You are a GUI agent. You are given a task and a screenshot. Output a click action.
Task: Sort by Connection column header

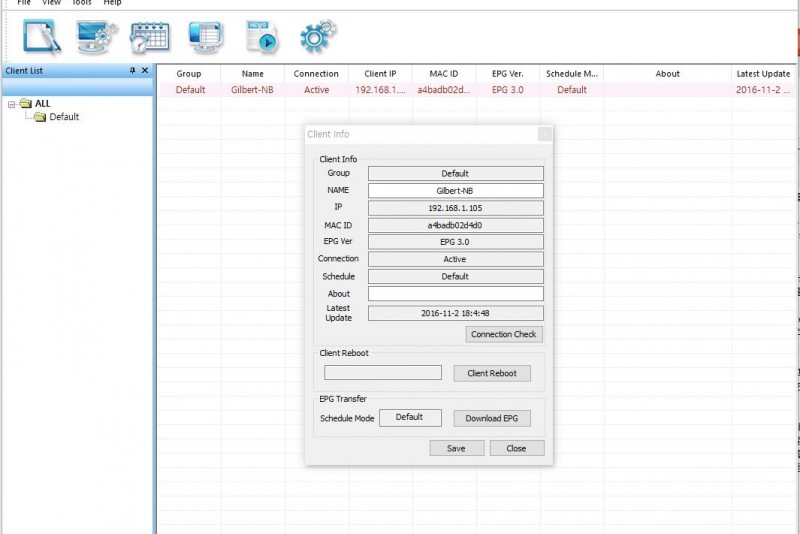316,74
